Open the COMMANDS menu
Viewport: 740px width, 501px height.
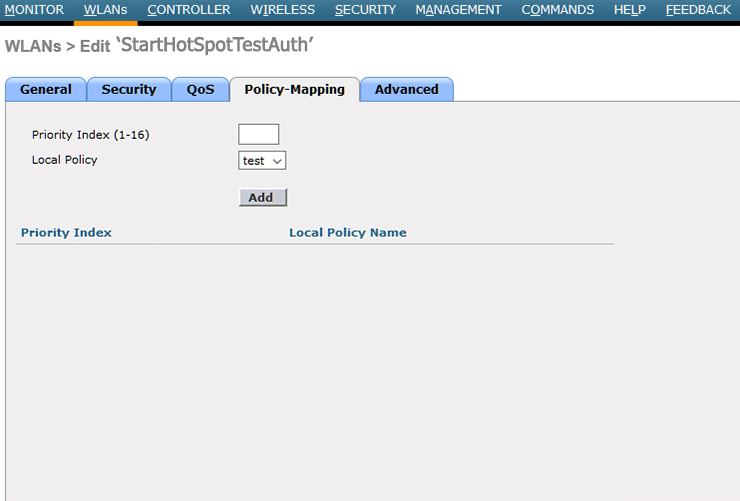pos(557,10)
